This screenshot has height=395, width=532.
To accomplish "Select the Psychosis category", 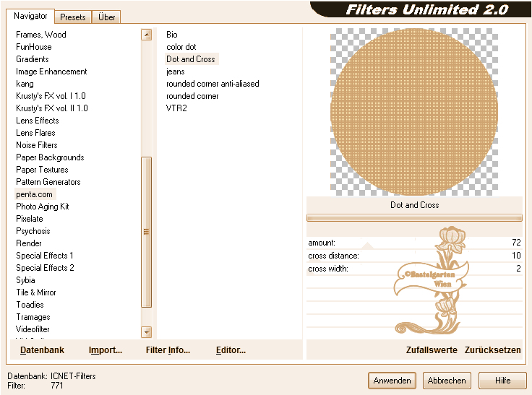I will pos(33,231).
